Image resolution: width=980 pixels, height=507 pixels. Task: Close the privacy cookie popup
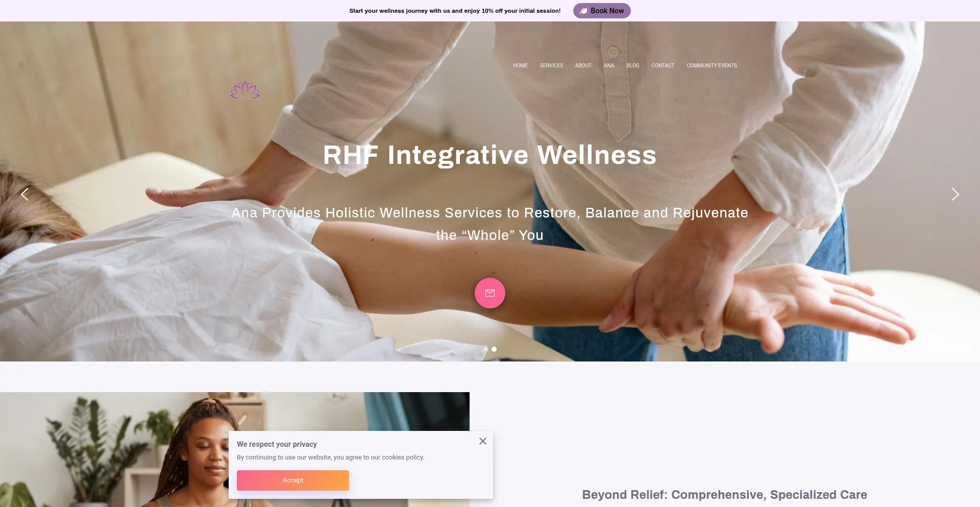(483, 441)
